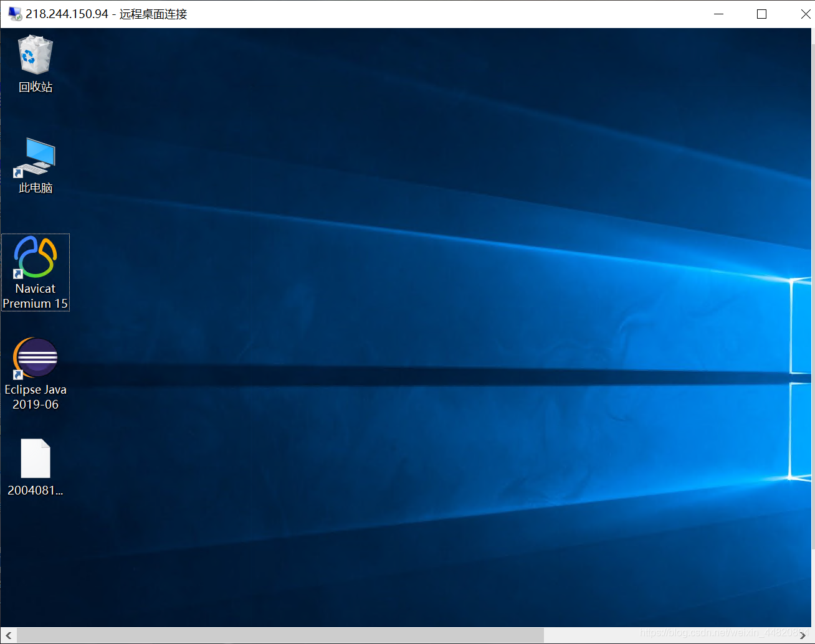
Task: Click the Eclipse Java 2019-06 text label
Action: [x=36, y=397]
